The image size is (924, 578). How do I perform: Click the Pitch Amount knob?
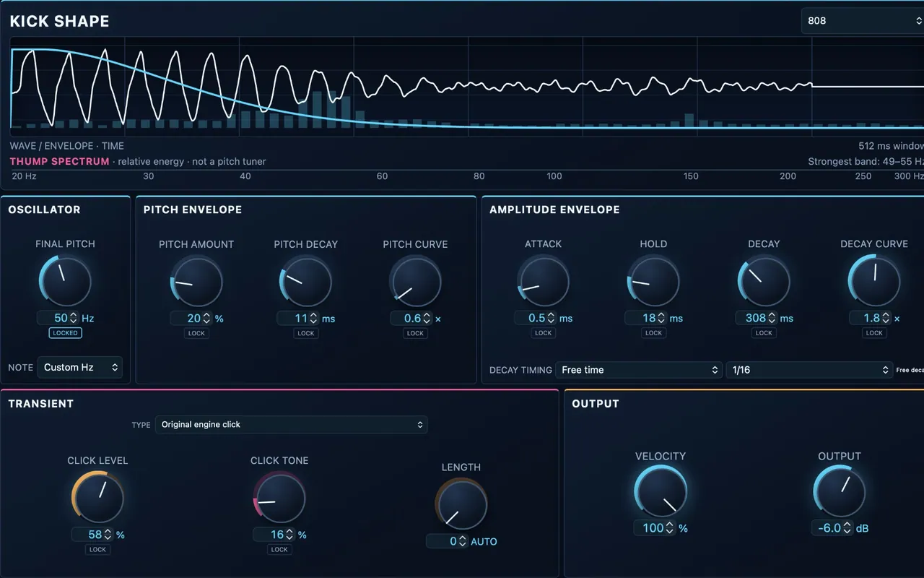coord(196,281)
